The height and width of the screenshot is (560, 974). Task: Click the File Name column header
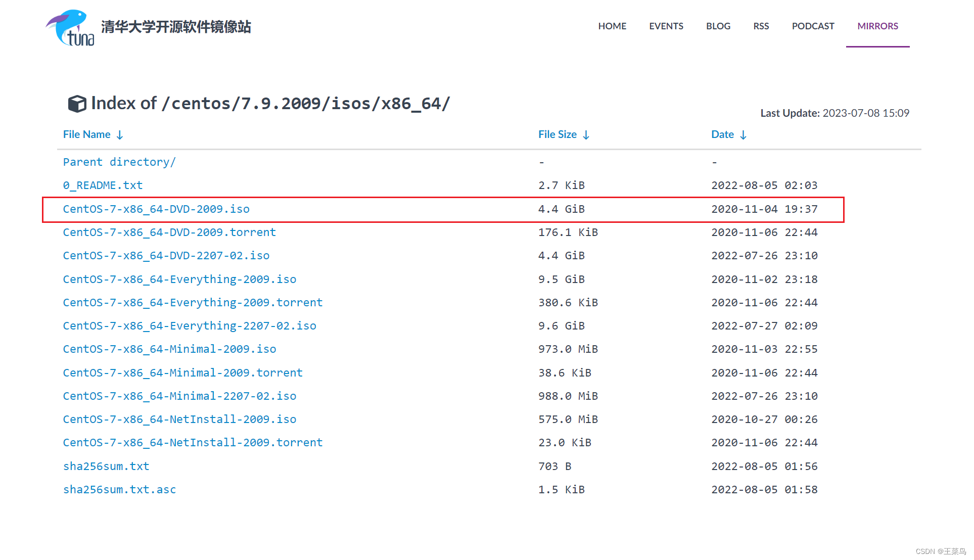(x=86, y=134)
